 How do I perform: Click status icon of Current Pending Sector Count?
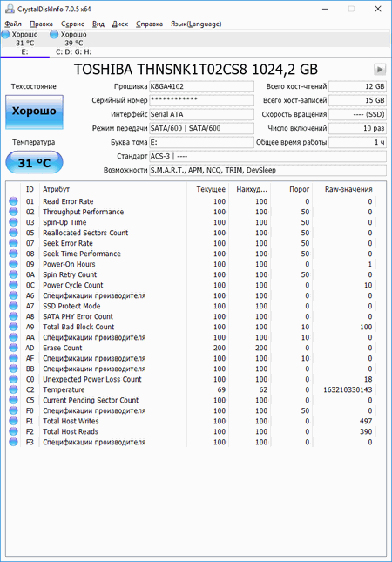13,400
